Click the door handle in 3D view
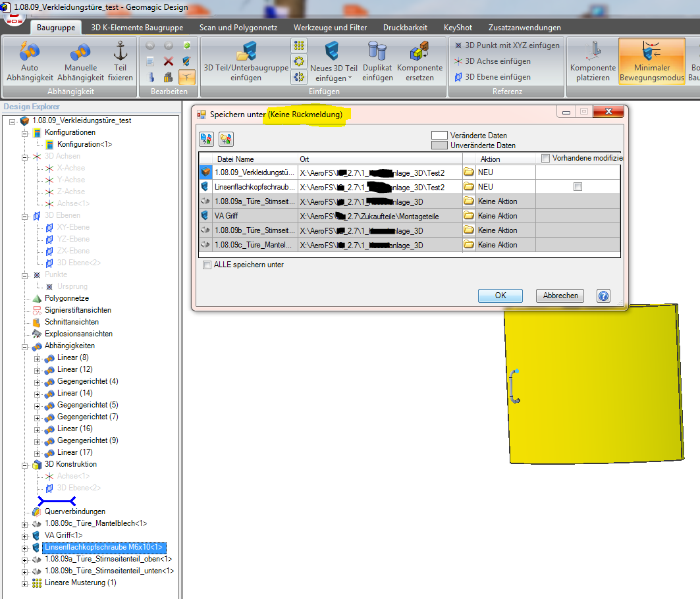Viewport: 700px width, 599px height. tap(514, 386)
